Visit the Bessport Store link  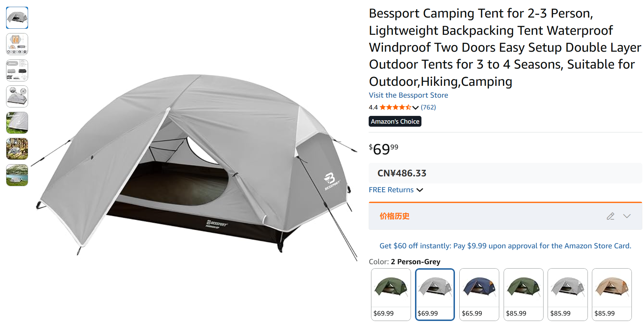tap(408, 95)
